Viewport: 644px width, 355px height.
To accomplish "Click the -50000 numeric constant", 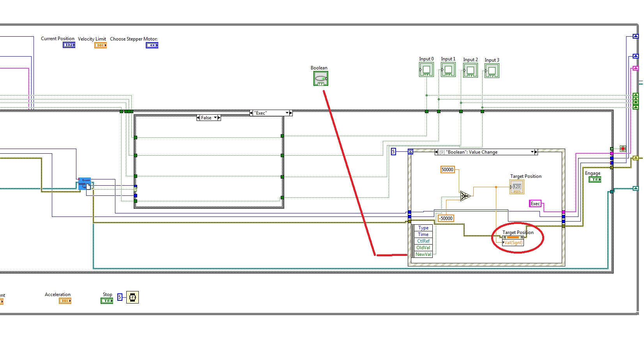I will (446, 218).
